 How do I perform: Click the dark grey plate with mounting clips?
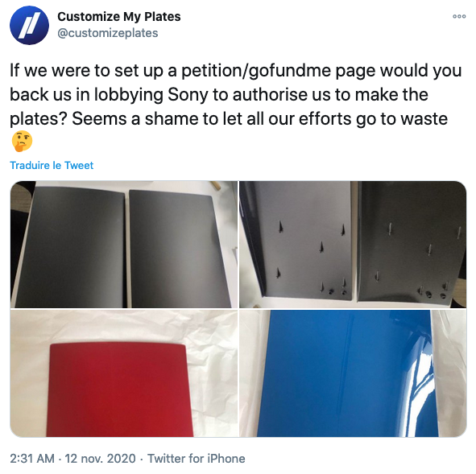412,242
